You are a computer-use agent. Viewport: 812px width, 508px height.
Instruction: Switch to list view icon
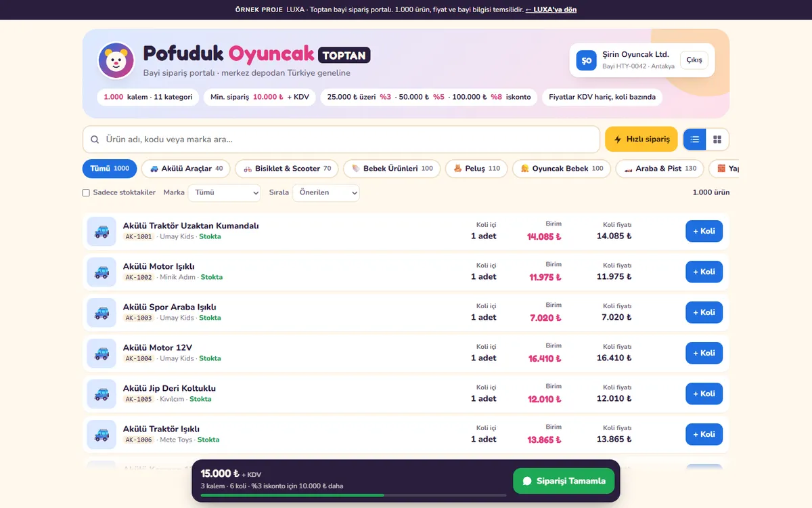coord(694,140)
